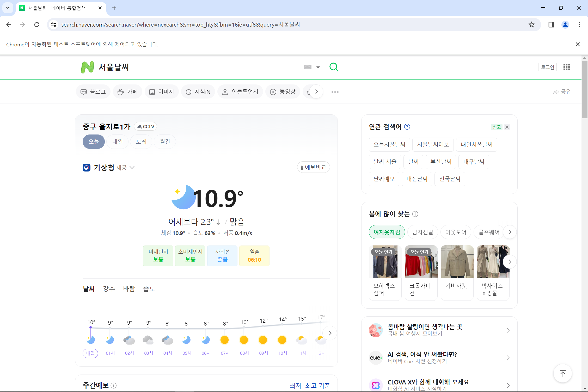
Task: Expand the keyboard options dropdown arrow
Action: click(318, 68)
